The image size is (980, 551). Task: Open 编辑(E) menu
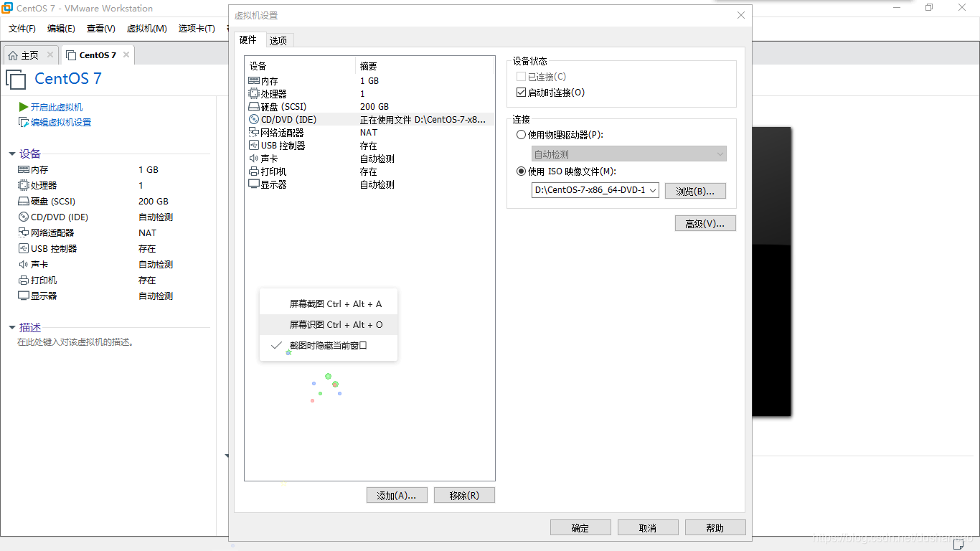(61, 29)
